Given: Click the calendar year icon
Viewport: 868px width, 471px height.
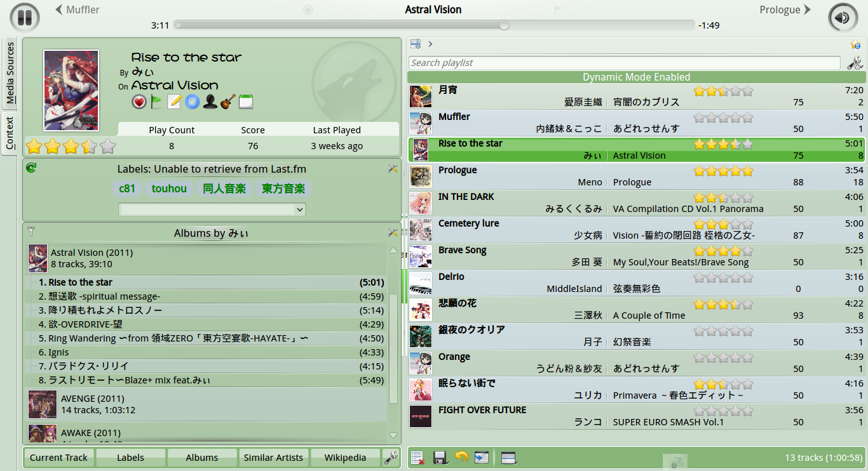Looking at the screenshot, I should point(246,102).
